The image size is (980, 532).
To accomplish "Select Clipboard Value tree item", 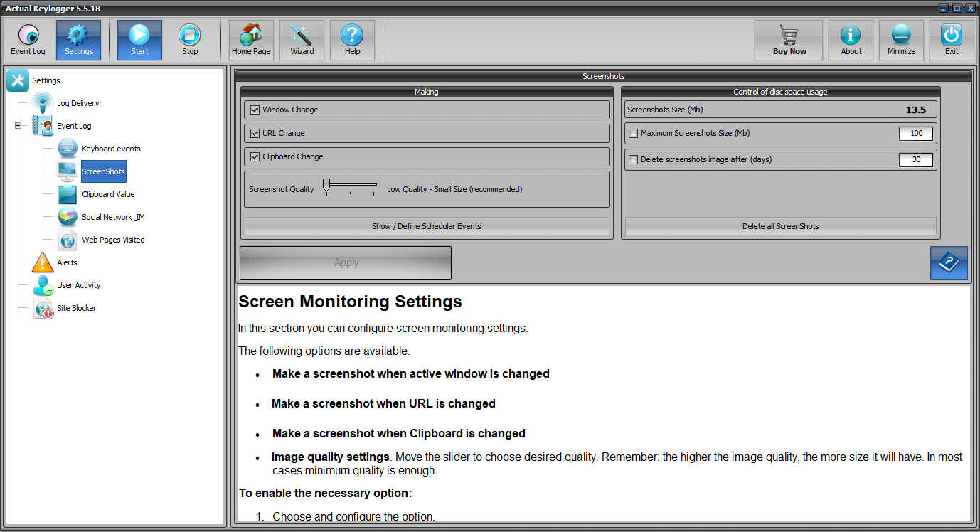I will pyautogui.click(x=108, y=194).
